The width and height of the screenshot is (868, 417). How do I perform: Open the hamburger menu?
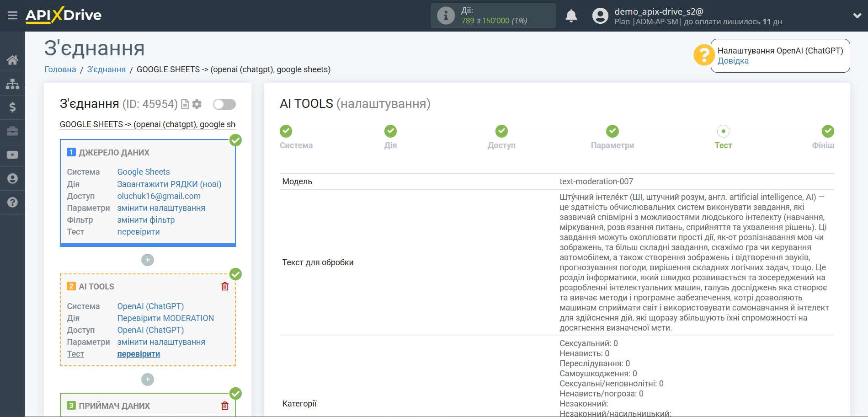(12, 16)
